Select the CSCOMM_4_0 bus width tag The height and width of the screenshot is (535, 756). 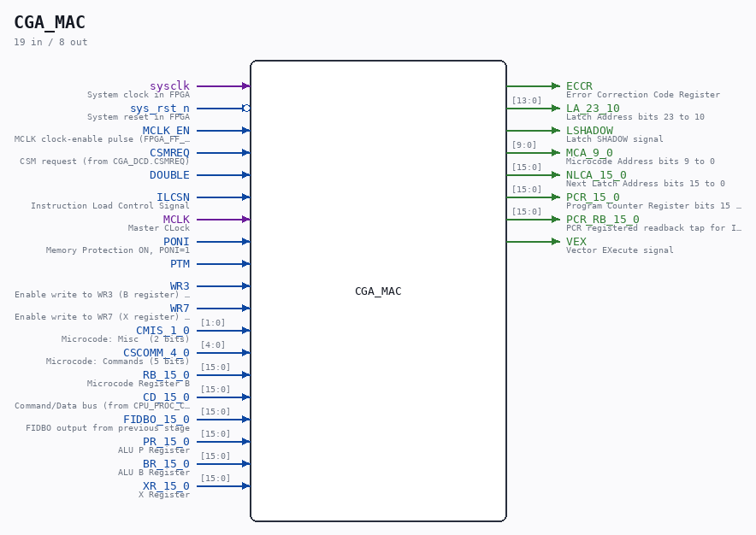(x=213, y=345)
